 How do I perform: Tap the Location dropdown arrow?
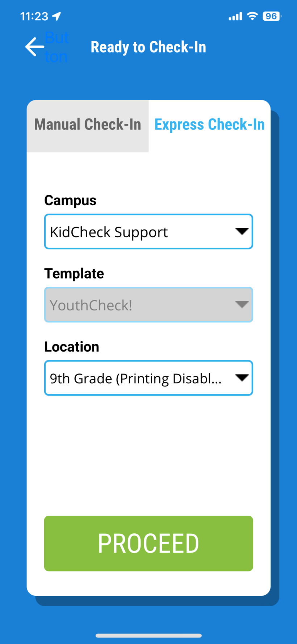click(x=242, y=378)
